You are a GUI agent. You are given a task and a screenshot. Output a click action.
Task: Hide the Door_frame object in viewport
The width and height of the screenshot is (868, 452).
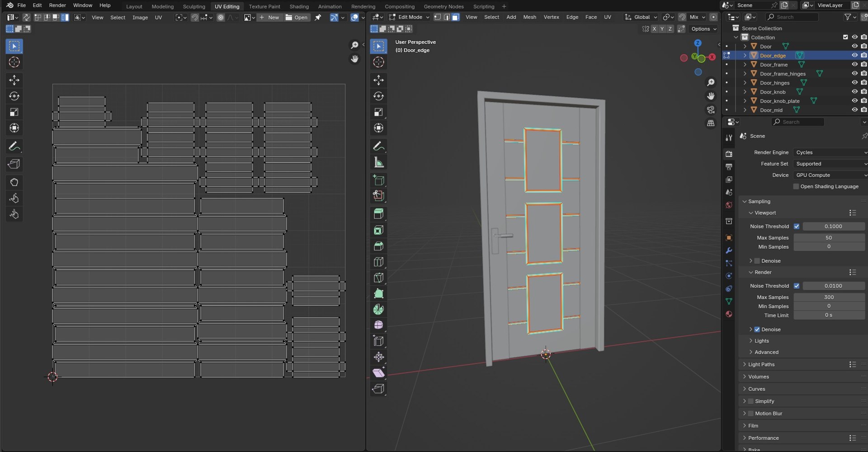pyautogui.click(x=854, y=64)
